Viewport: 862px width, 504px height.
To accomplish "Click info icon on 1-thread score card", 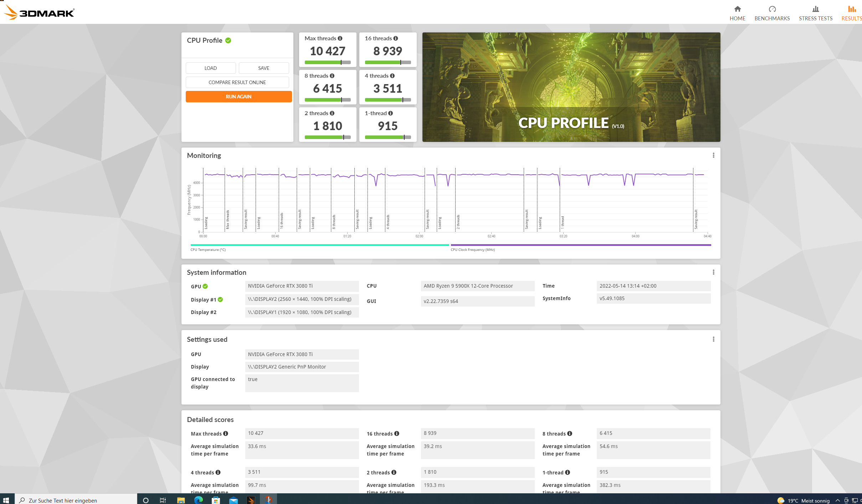I will [x=391, y=113].
